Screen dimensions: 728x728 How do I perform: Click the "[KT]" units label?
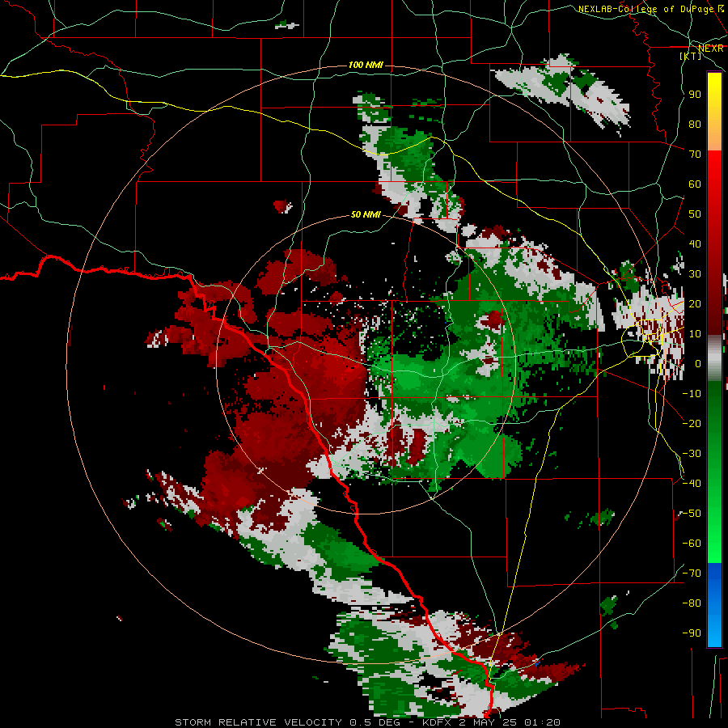pyautogui.click(x=690, y=56)
